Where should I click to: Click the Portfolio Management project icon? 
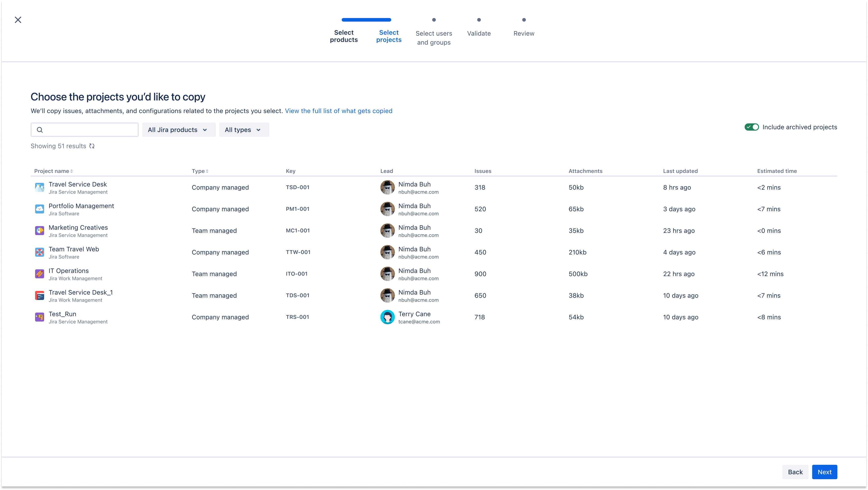click(40, 209)
